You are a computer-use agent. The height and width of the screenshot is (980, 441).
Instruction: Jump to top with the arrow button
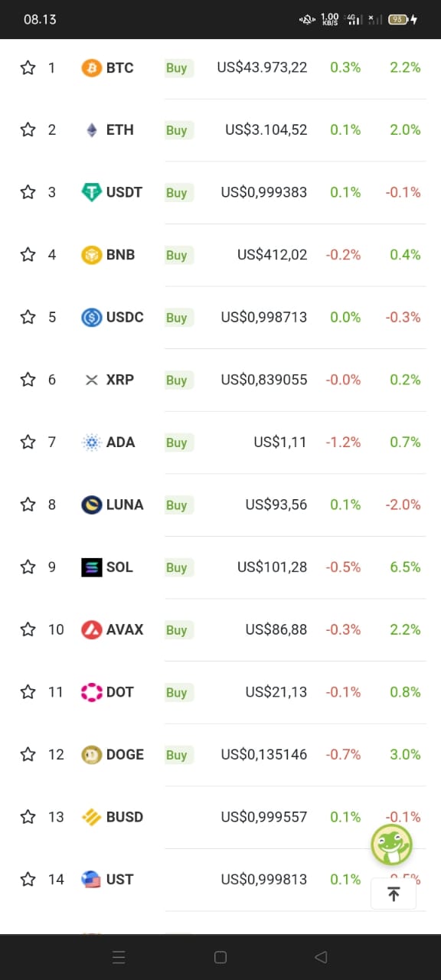pos(394,893)
